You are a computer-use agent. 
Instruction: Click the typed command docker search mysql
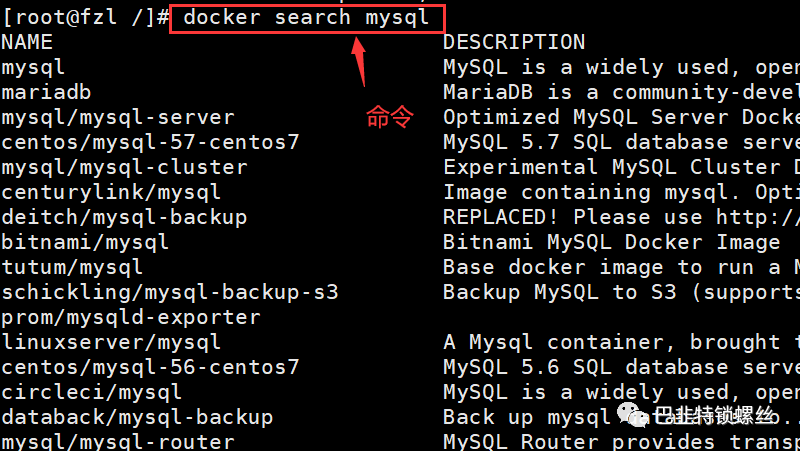pos(306,17)
